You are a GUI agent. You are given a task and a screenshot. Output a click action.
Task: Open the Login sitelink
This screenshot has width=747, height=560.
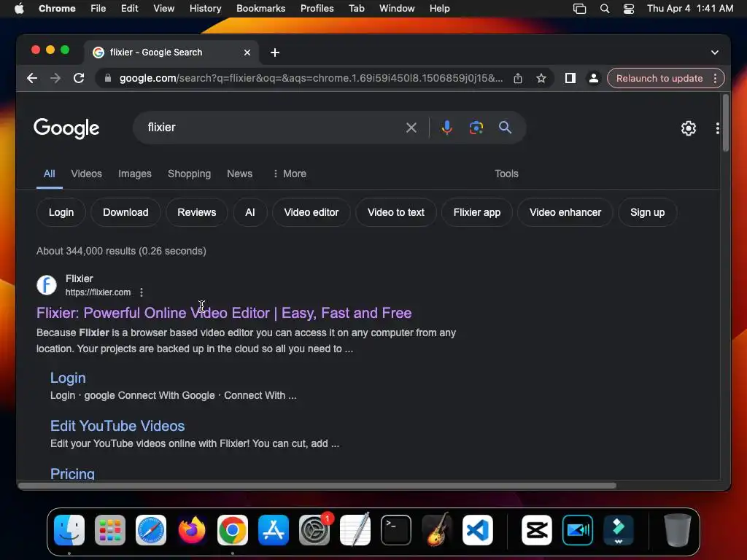(x=68, y=378)
